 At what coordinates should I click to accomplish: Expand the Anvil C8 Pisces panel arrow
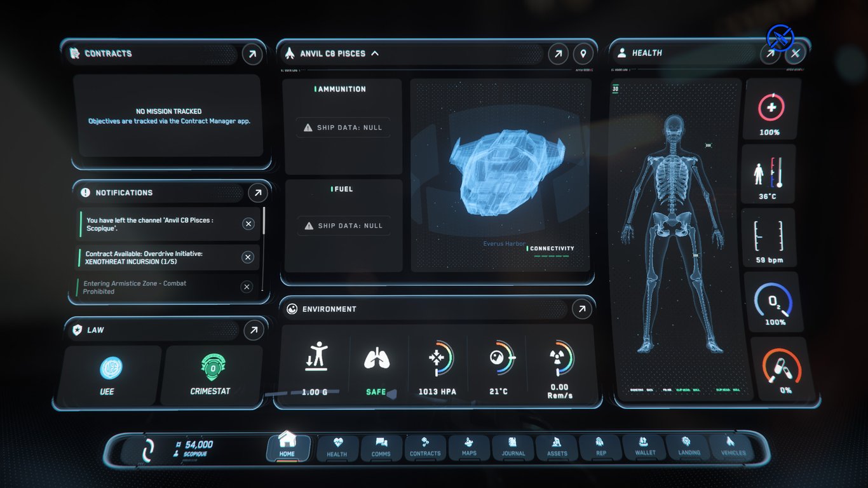tap(558, 54)
